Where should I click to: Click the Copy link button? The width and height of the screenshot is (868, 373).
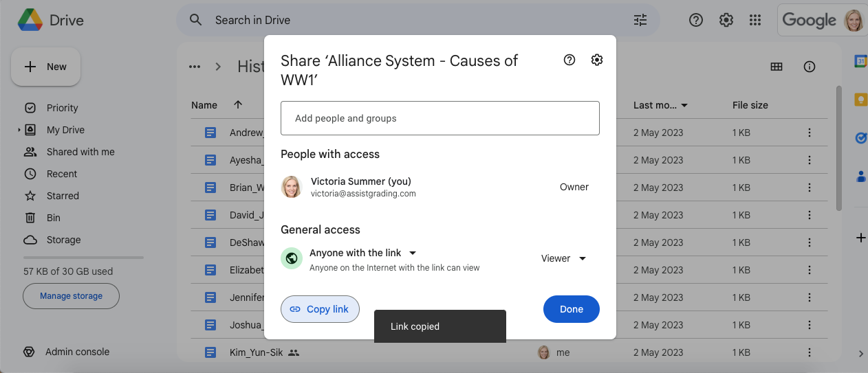tap(320, 309)
